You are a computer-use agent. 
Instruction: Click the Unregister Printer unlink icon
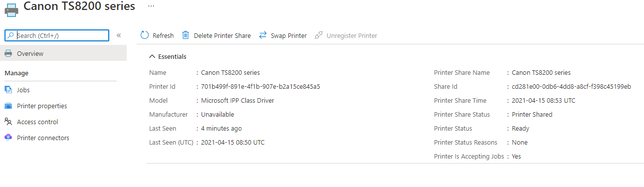pos(318,35)
